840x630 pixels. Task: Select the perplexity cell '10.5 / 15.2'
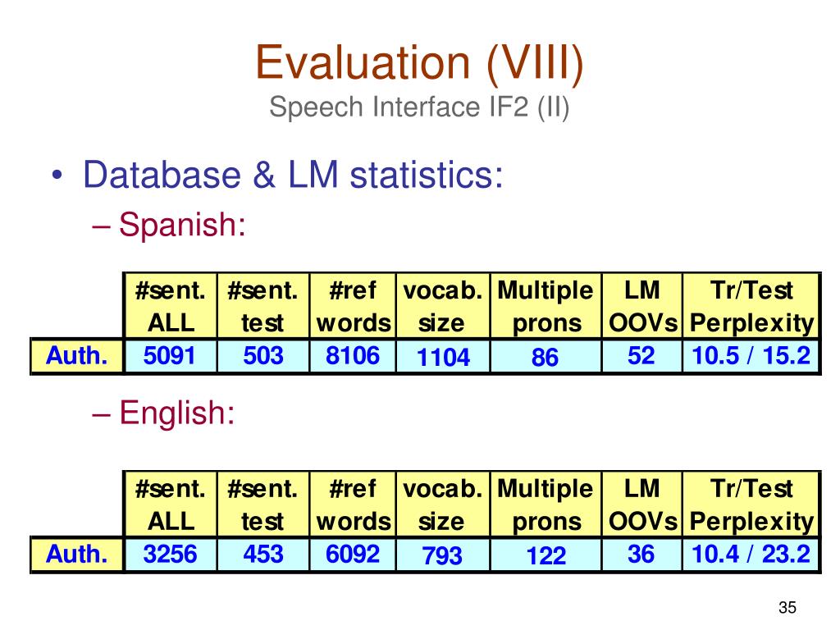tap(751, 356)
